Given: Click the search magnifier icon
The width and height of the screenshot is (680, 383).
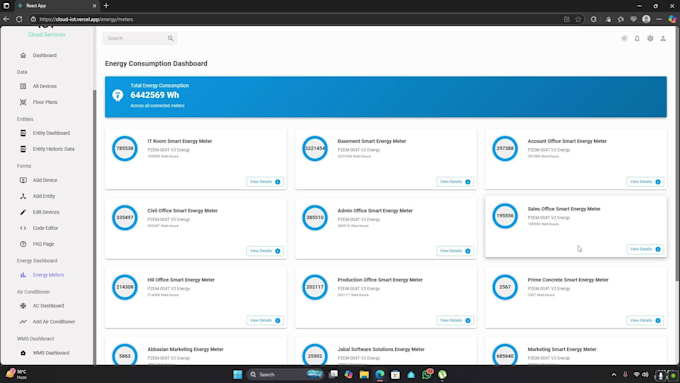Looking at the screenshot, I should pos(170,38).
